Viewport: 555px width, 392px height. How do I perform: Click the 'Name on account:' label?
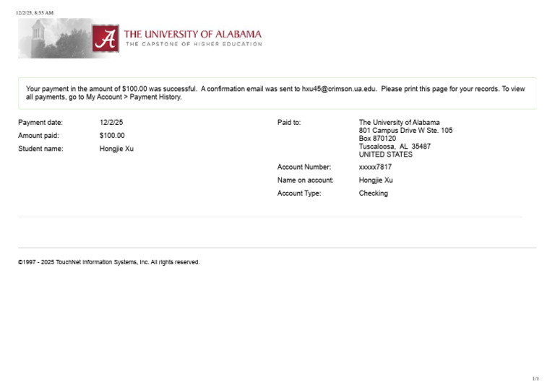point(306,180)
